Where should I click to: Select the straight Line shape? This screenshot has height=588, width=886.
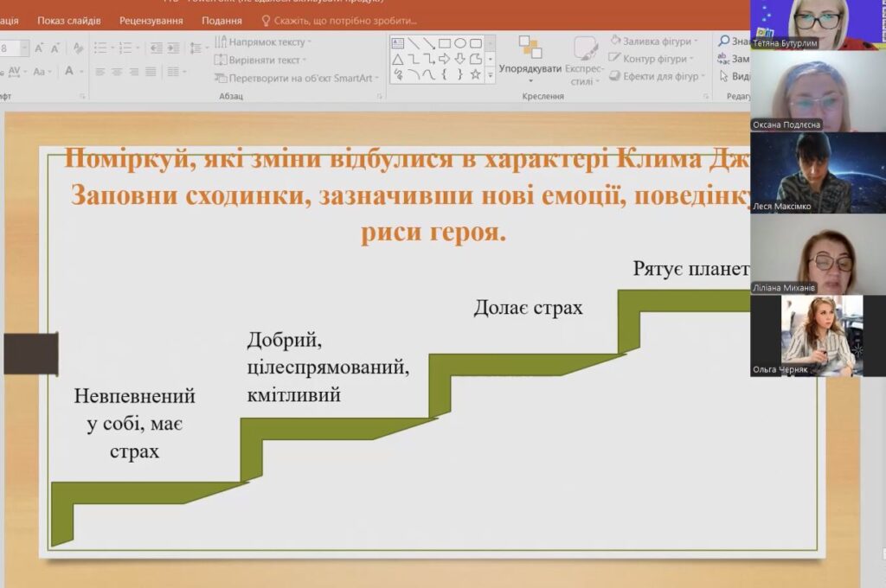pyautogui.click(x=414, y=43)
